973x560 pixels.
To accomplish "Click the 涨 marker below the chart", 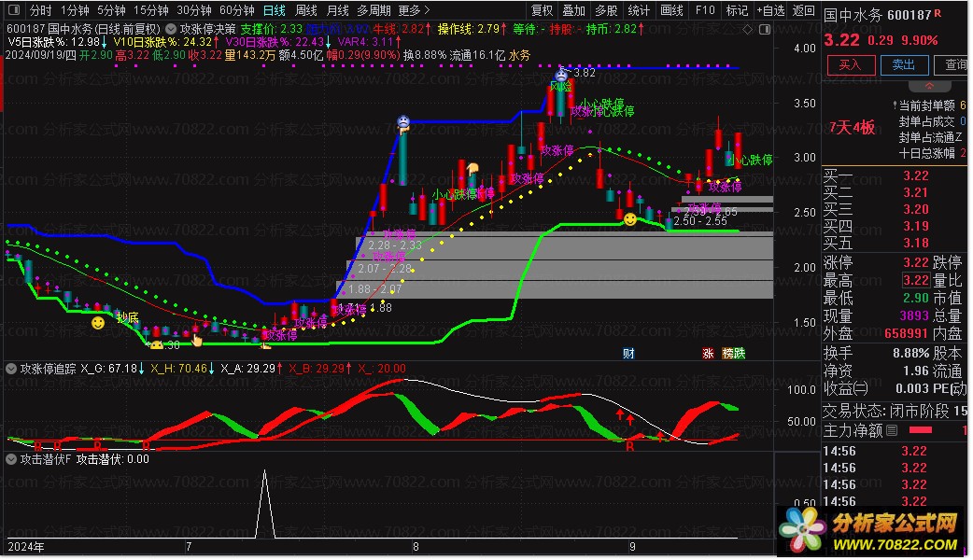I will tap(708, 354).
